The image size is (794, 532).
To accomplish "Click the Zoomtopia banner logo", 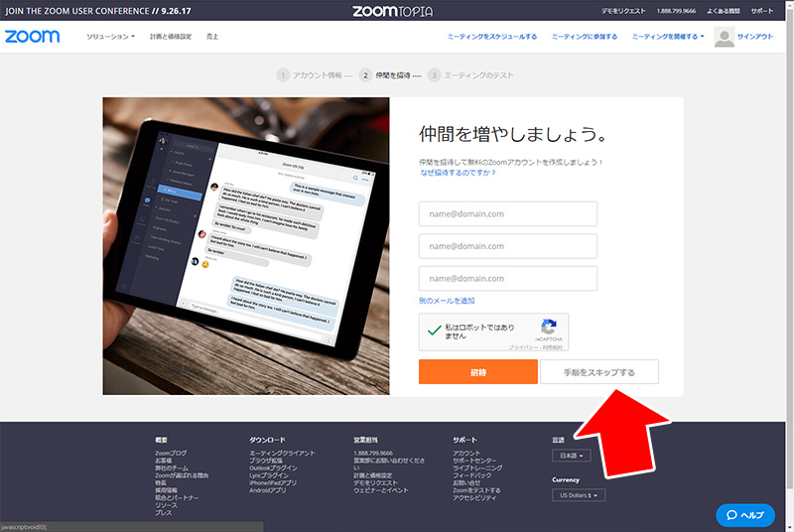I will click(x=396, y=11).
